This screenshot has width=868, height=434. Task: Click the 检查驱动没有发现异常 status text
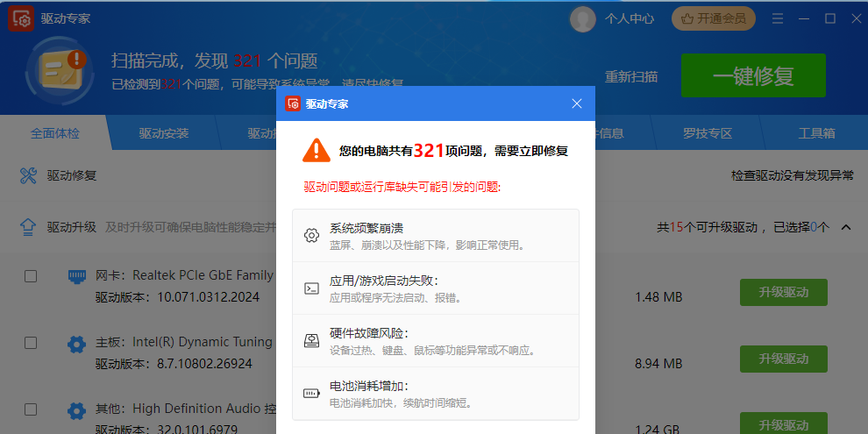793,175
